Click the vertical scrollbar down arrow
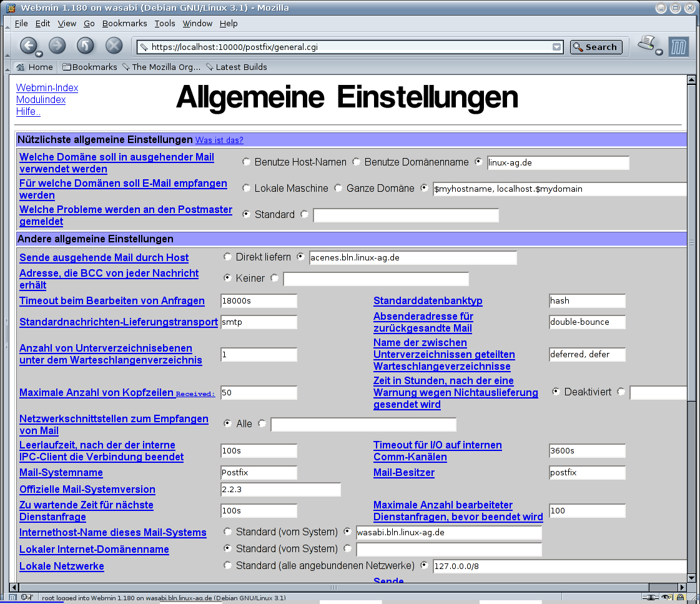 [x=691, y=578]
